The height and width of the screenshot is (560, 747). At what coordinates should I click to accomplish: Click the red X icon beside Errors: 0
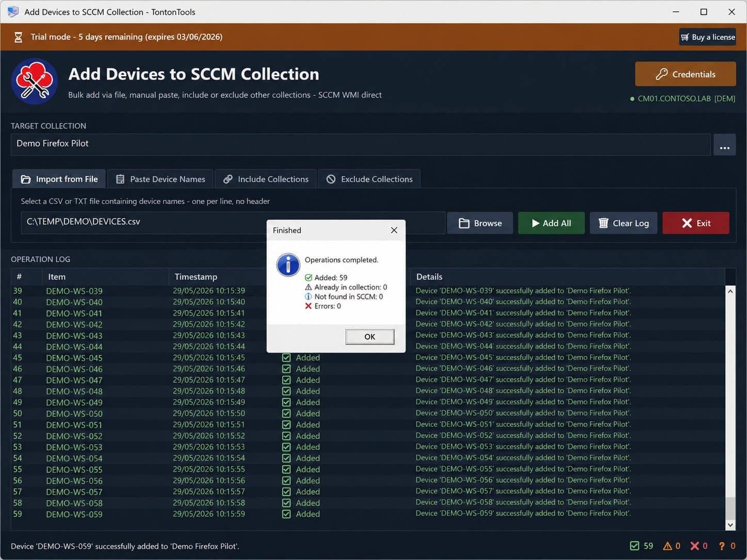[x=308, y=306]
